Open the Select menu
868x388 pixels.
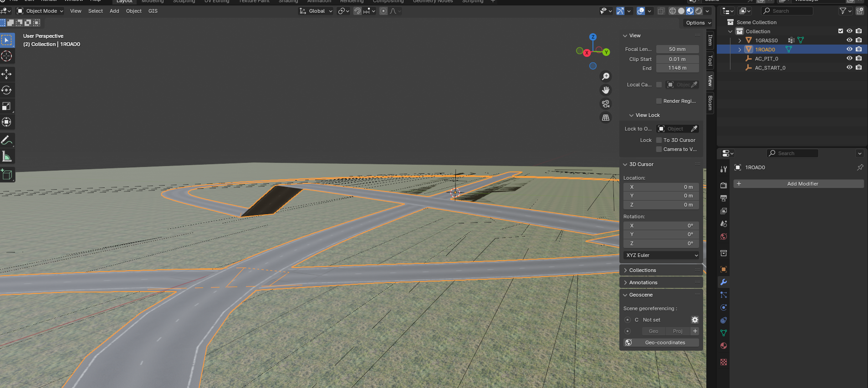click(96, 11)
